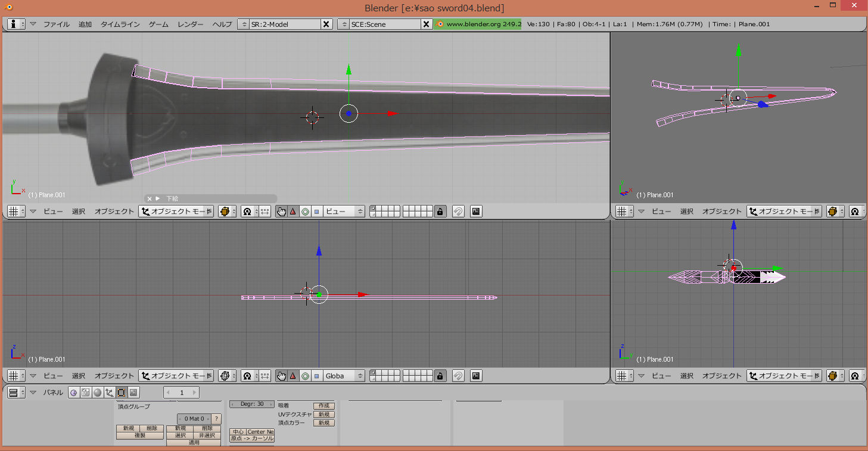This screenshot has width=868, height=451.
Task: Open the パネル menu in buttons window
Action: tap(54, 393)
